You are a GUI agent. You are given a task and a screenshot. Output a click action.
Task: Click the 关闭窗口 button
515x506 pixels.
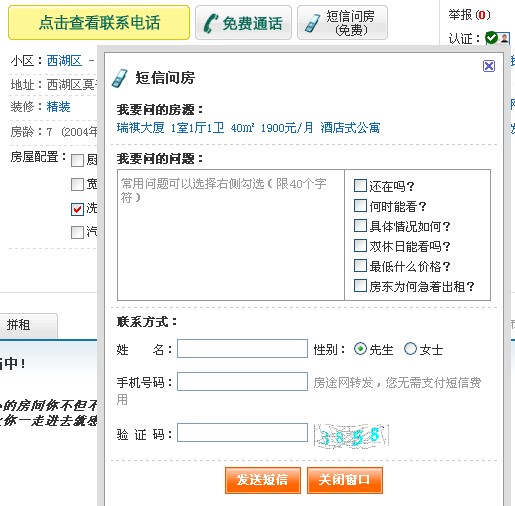tap(345, 480)
